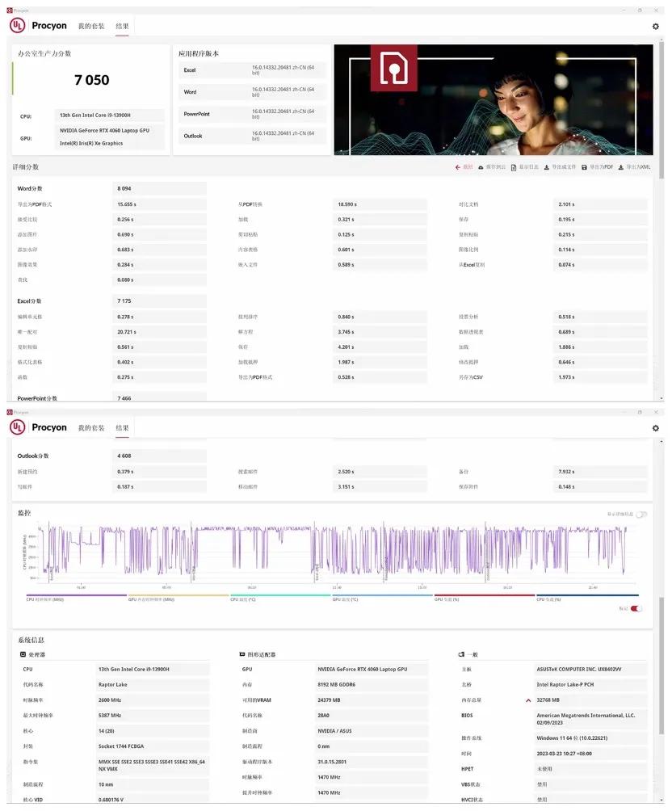Switch to 我的套装 tab in lower window
672x811 pixels.
pyautogui.click(x=91, y=428)
